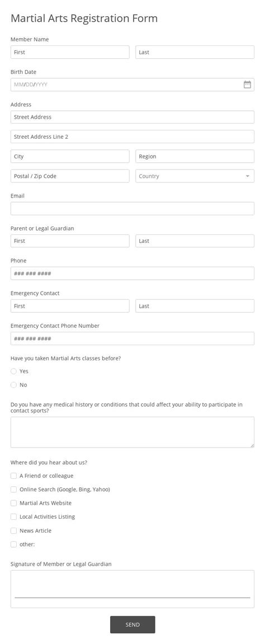Expand the Country dropdown
The image size is (265, 644).
coord(195,176)
